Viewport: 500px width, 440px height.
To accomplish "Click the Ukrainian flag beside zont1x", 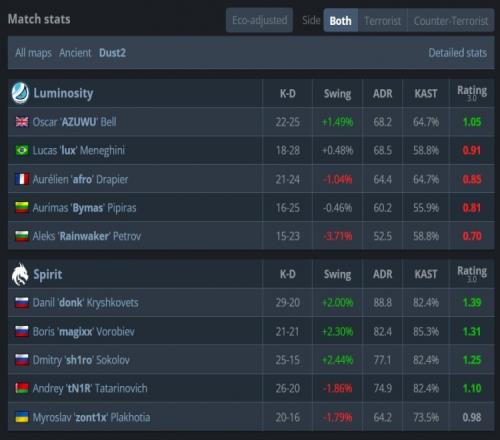I will (22, 417).
